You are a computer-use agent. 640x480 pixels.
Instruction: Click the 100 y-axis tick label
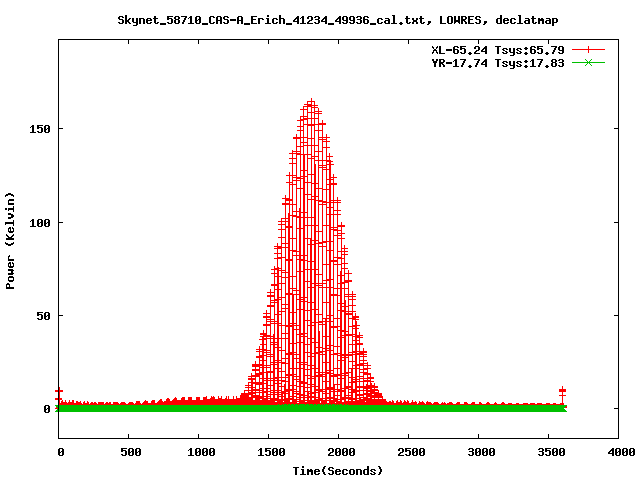pos(40,223)
